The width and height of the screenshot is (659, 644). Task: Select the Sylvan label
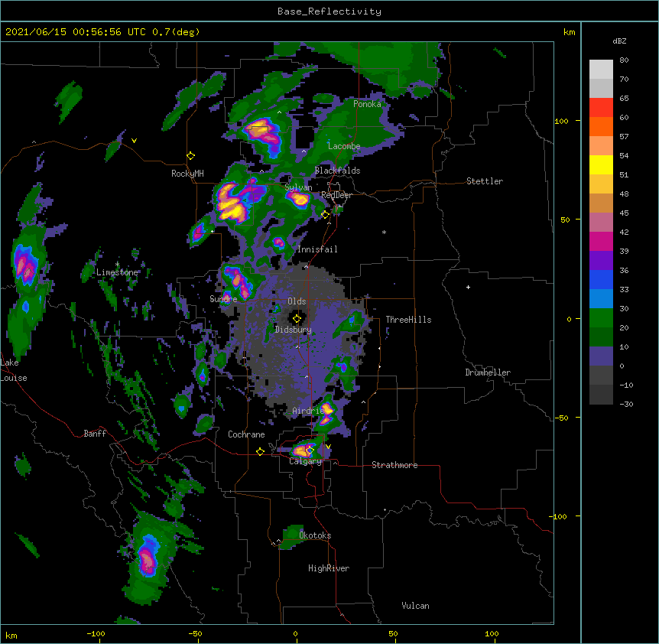pos(298,187)
